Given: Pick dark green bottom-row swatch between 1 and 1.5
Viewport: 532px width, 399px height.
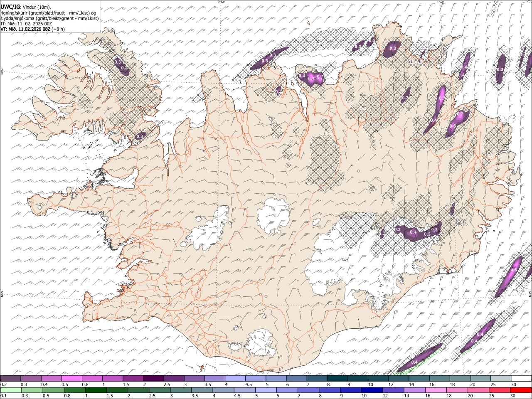Looking at the screenshot, I should pos(96,390).
